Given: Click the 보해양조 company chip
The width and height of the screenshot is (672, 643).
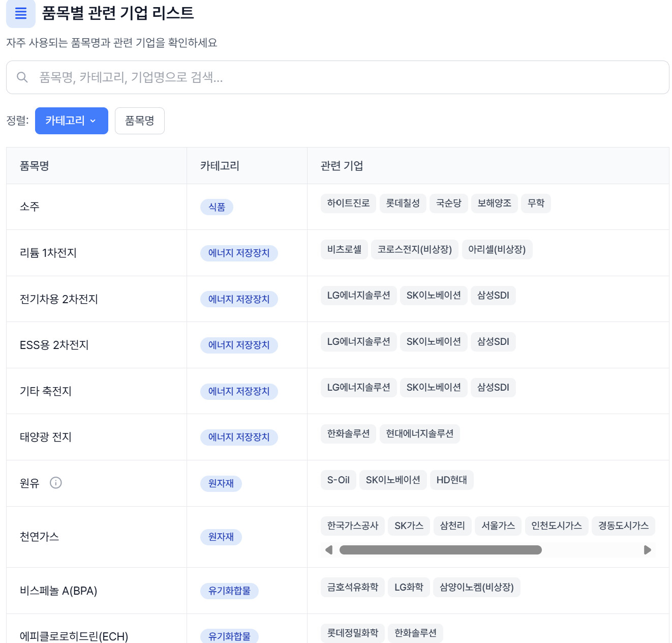Looking at the screenshot, I should click(495, 203).
